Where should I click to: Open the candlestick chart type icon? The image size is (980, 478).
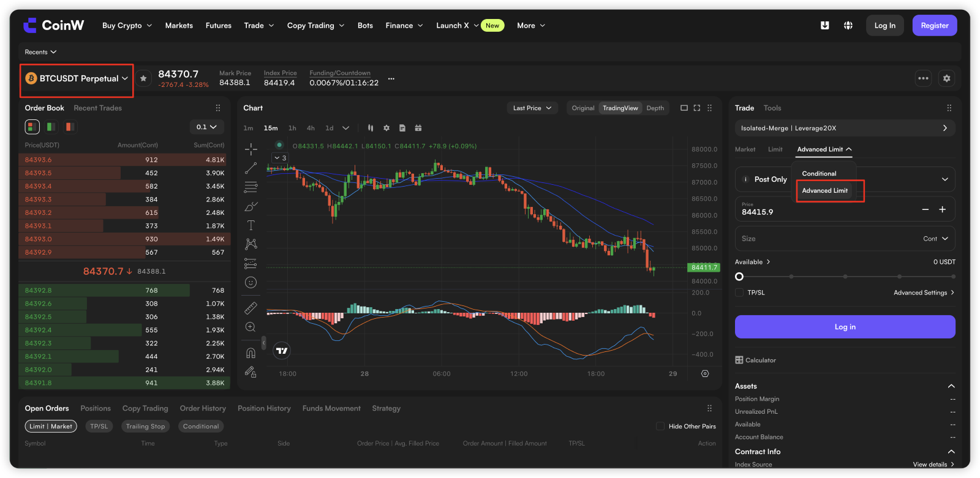click(x=371, y=128)
